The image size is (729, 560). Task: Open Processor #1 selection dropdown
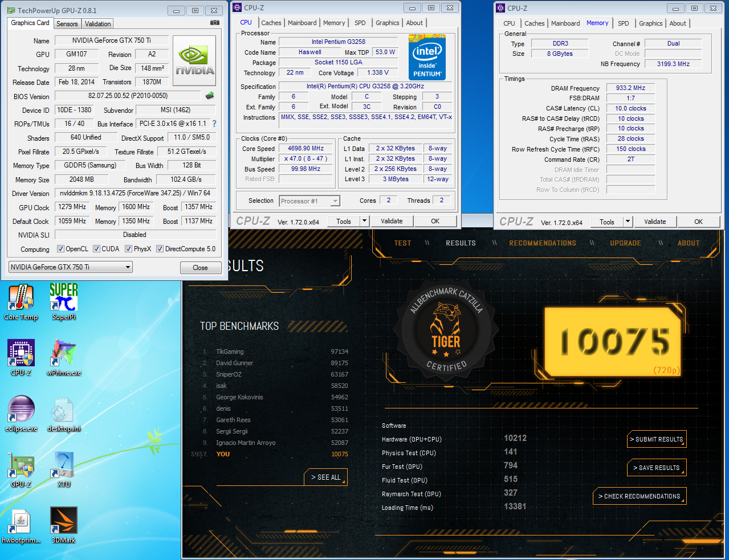tap(309, 201)
